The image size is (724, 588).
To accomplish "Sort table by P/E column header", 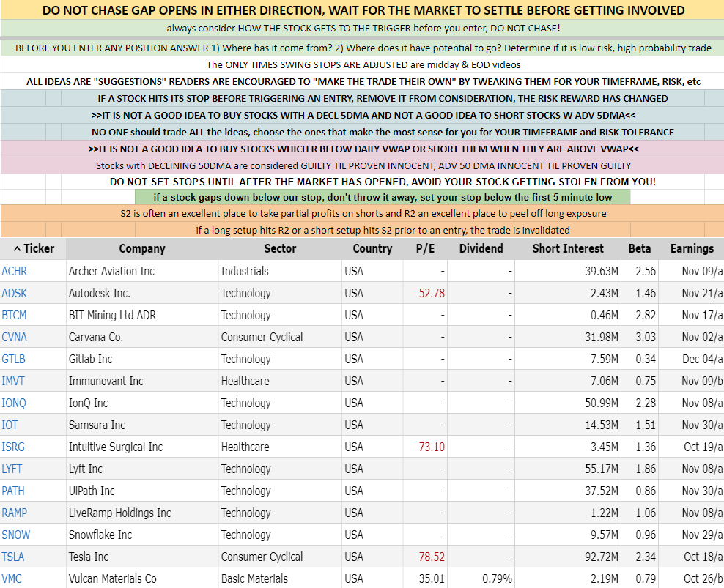I will point(425,248).
